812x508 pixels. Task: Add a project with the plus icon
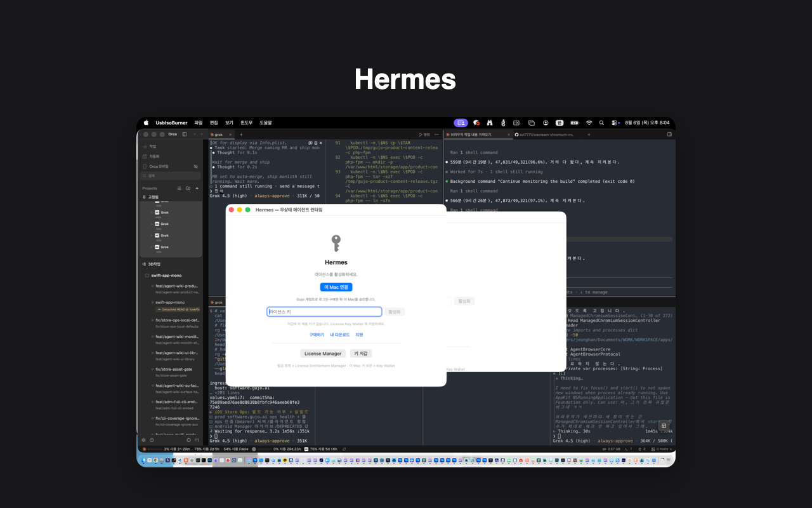click(197, 188)
